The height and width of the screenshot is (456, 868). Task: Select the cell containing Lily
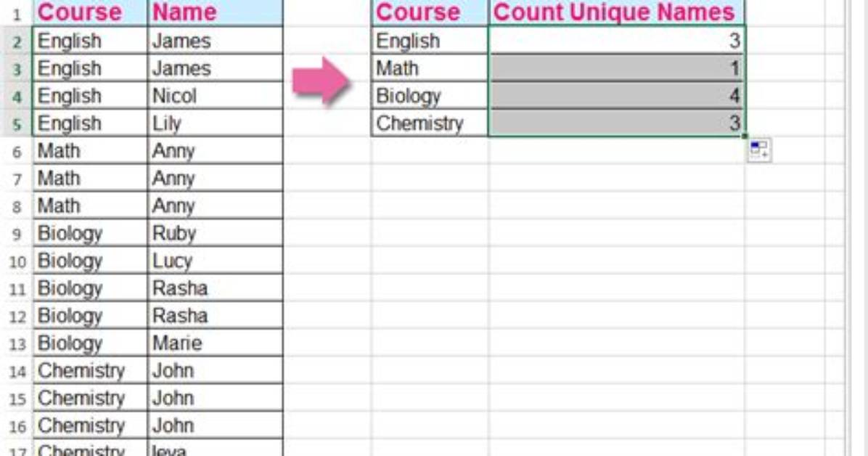(216, 123)
